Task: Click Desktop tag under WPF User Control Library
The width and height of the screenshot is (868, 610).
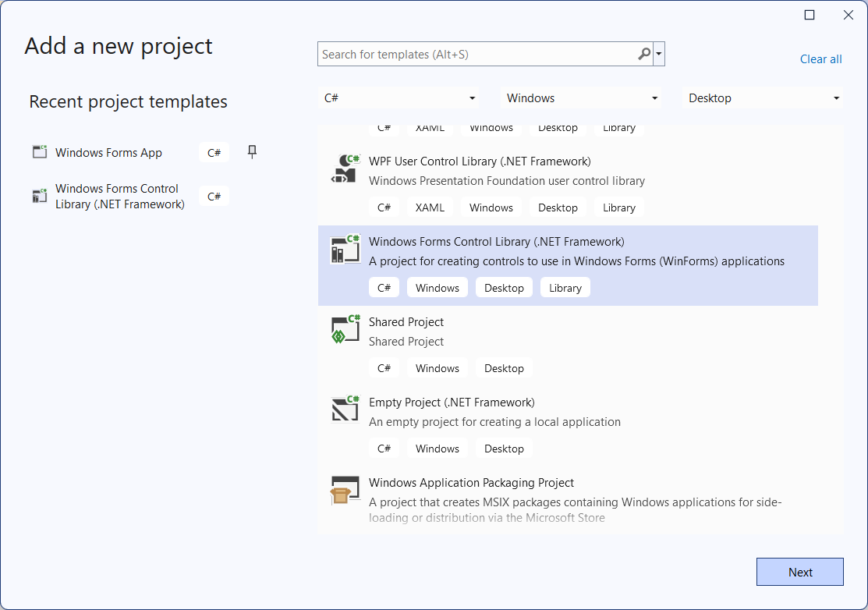Action: tap(558, 207)
